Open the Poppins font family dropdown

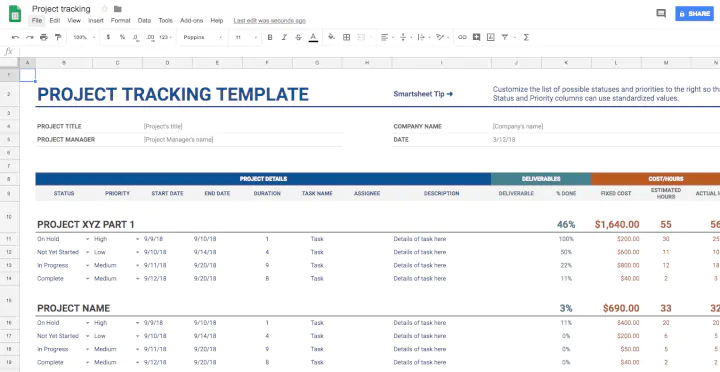(x=202, y=37)
